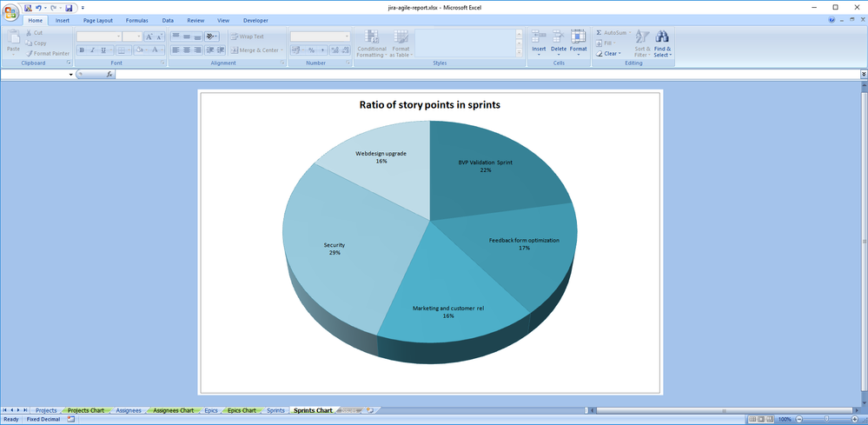Open the Insert ribbon tab
This screenshot has width=868, height=425.
click(63, 21)
